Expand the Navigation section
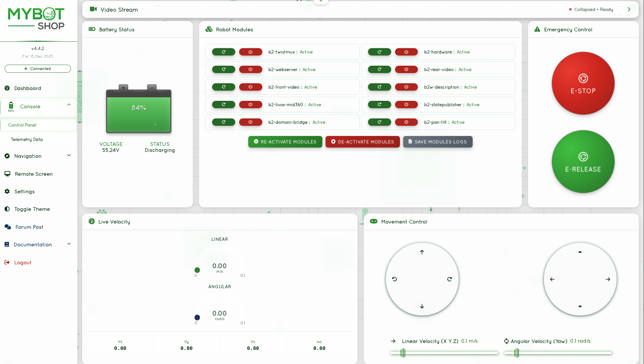Screen dimensions: 644x364 pos(69,155)
